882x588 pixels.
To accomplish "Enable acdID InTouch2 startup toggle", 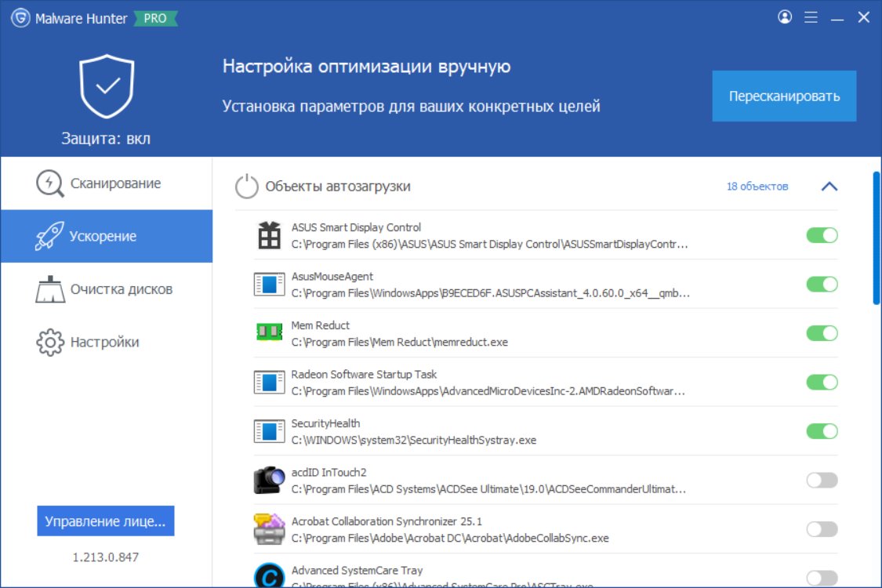I will click(822, 480).
